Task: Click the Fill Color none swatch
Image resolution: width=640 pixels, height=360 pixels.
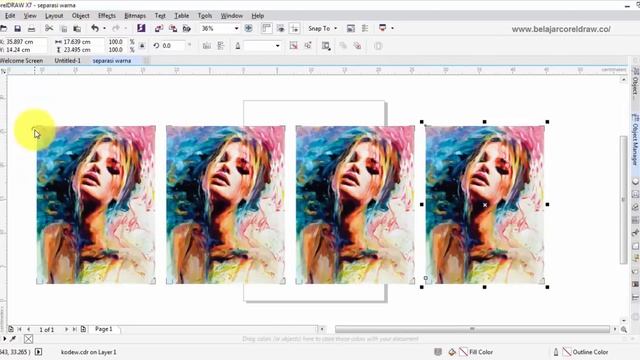Action: [x=463, y=352]
